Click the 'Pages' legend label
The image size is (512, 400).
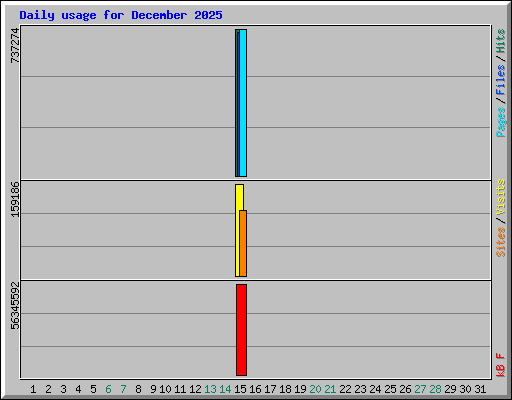point(500,122)
